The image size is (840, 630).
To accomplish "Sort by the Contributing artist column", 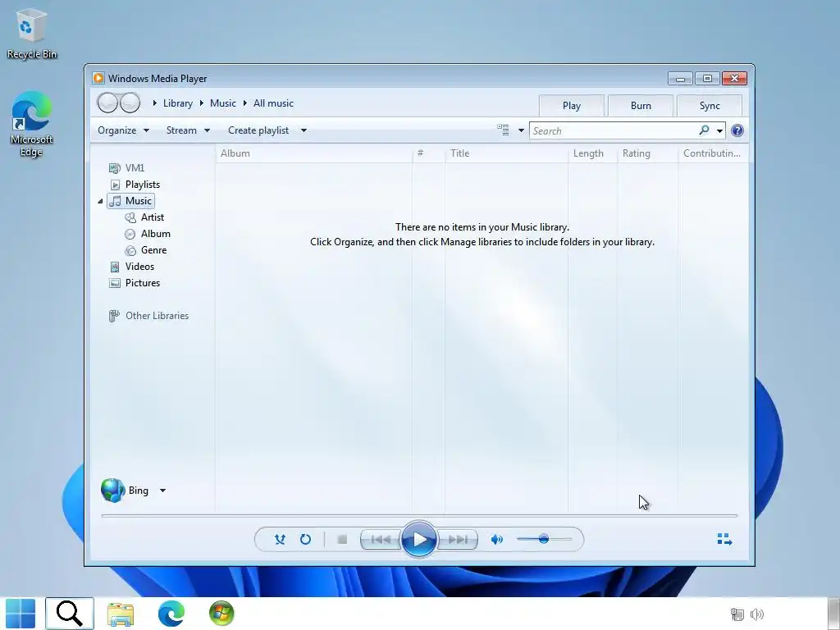I will coord(713,153).
